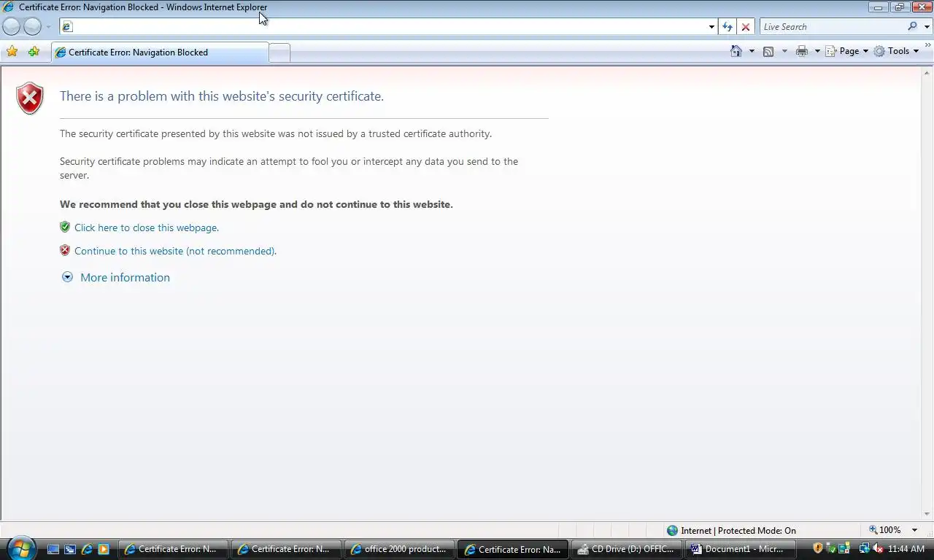Open a new blank tab
Screen dimensions: 934x560
(x=279, y=52)
